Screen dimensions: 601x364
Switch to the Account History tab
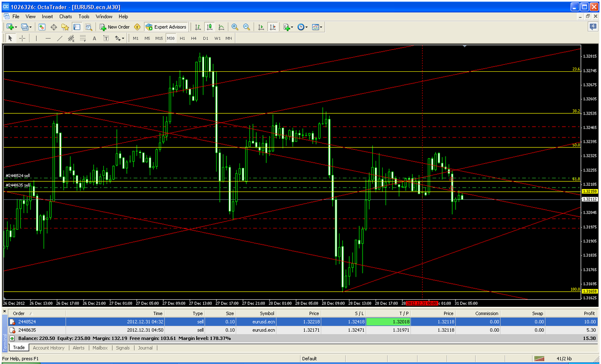point(48,348)
